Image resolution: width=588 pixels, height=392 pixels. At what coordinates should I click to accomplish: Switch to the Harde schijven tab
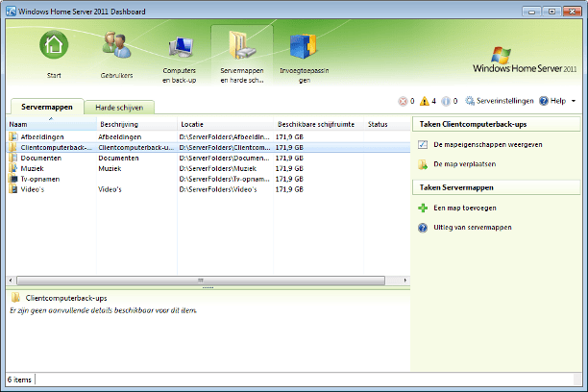(119, 108)
